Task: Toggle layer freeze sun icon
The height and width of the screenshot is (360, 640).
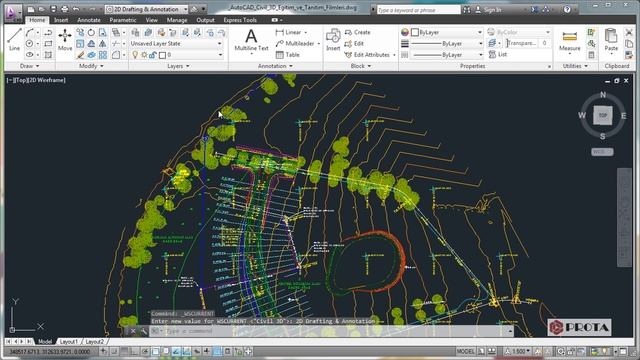Action: (144, 55)
